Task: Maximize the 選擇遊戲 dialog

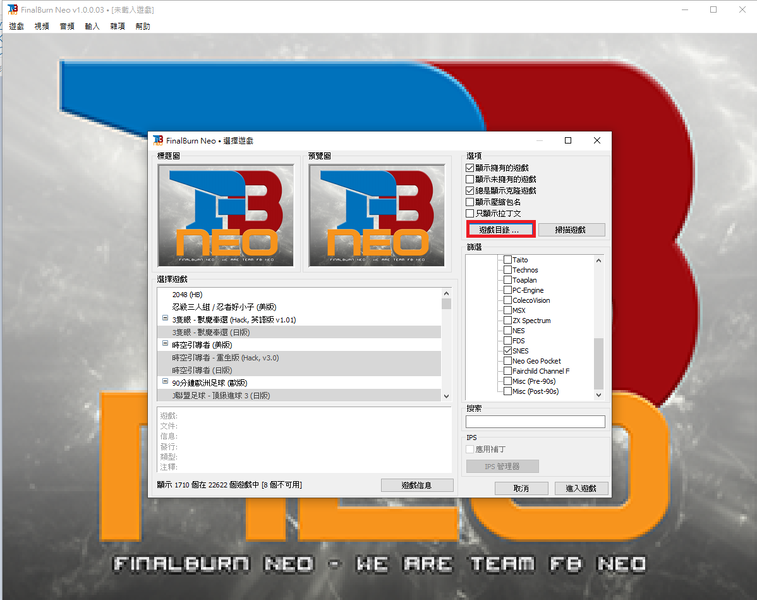Action: pos(568,140)
